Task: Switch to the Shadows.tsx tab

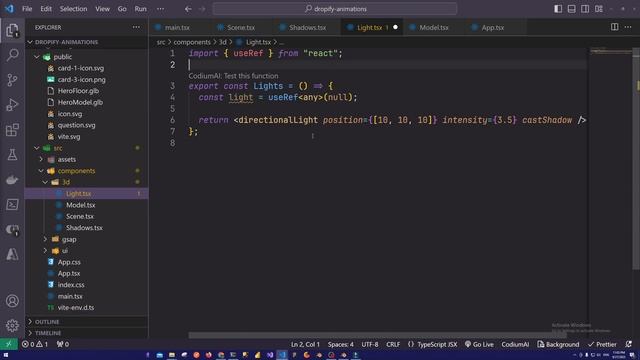Action: click(x=307, y=27)
